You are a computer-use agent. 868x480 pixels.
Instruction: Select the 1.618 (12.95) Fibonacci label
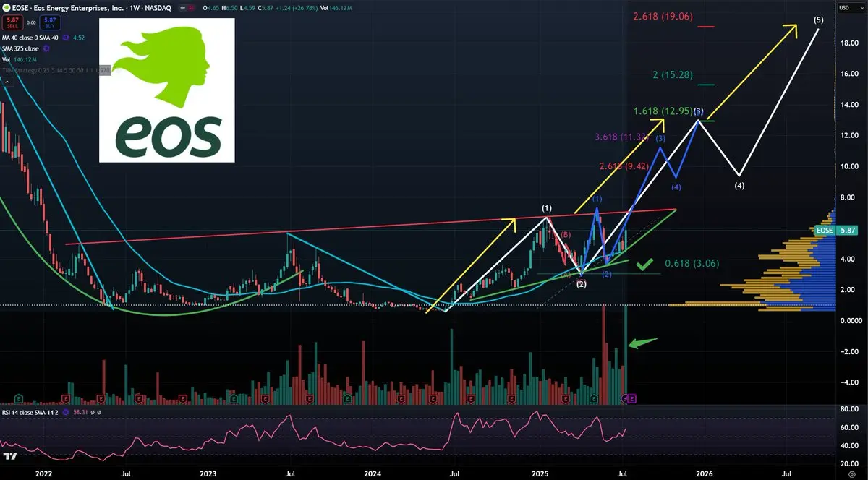point(664,111)
